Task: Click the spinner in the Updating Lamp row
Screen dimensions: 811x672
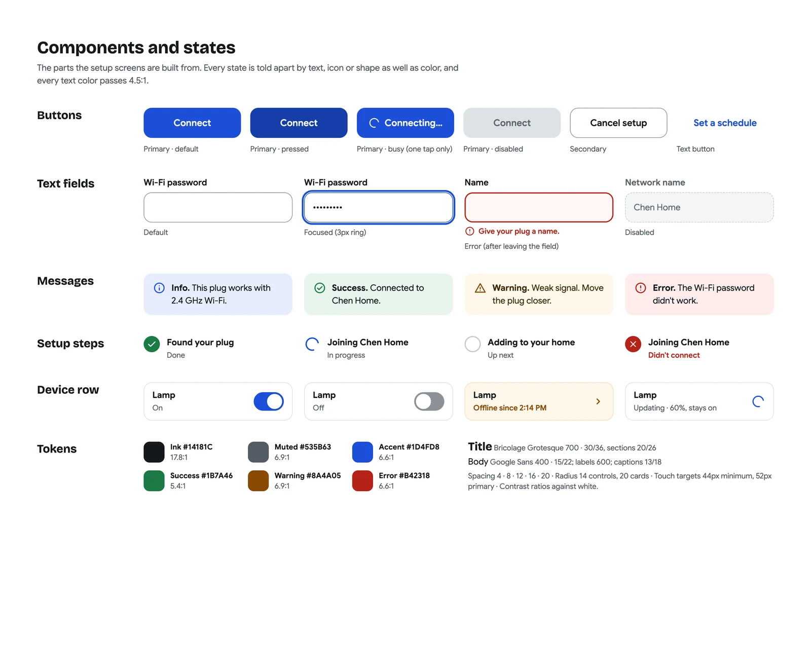Action: point(758,401)
